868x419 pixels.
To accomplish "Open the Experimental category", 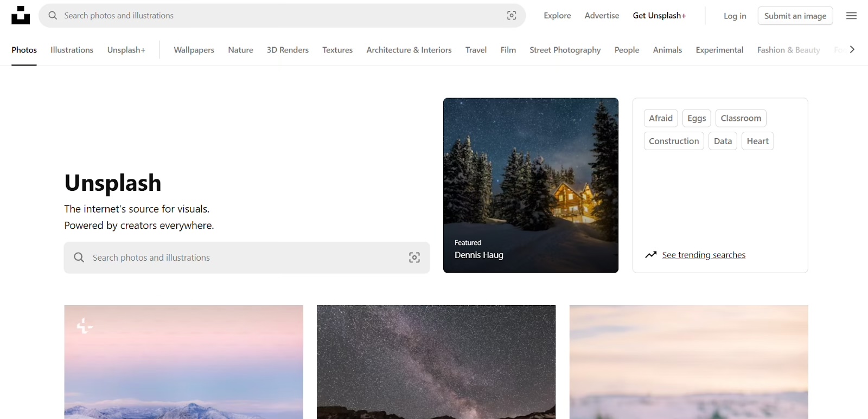I will 719,50.
